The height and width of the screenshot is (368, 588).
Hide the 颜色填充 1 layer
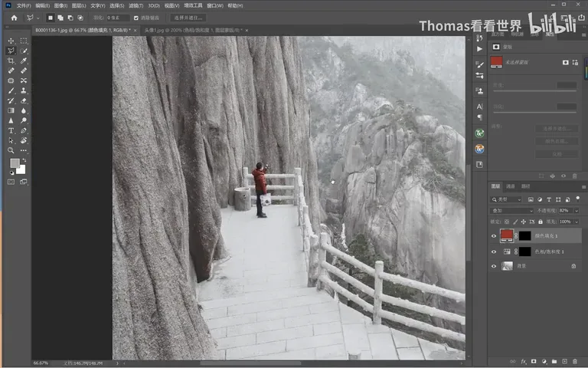pyautogui.click(x=494, y=236)
